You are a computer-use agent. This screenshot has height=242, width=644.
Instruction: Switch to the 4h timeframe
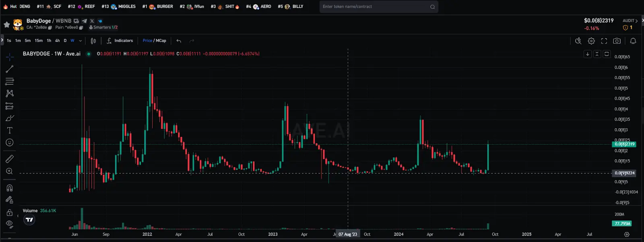57,41
